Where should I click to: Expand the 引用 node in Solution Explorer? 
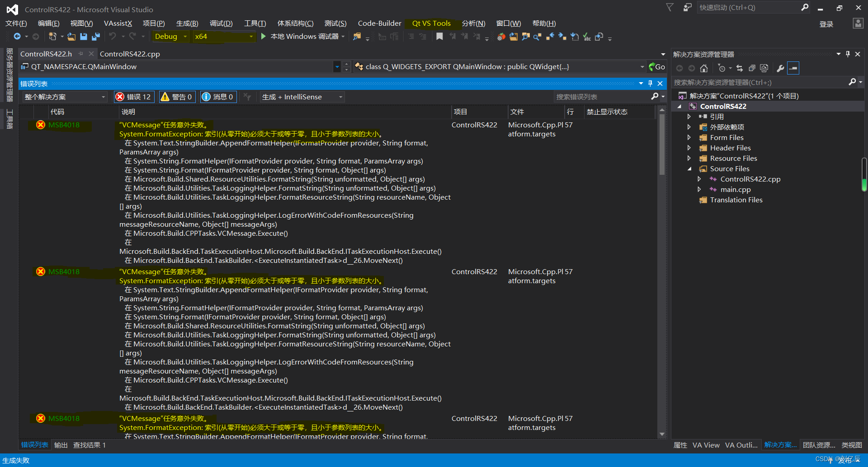coord(689,117)
